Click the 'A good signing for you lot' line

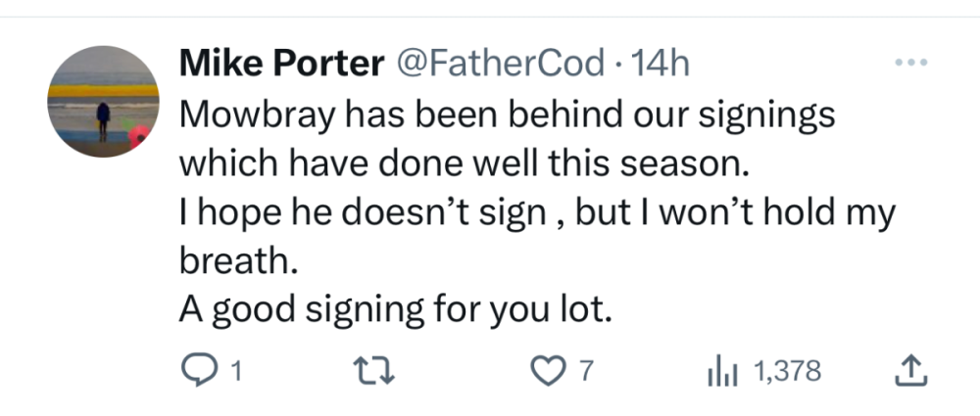tap(394, 311)
